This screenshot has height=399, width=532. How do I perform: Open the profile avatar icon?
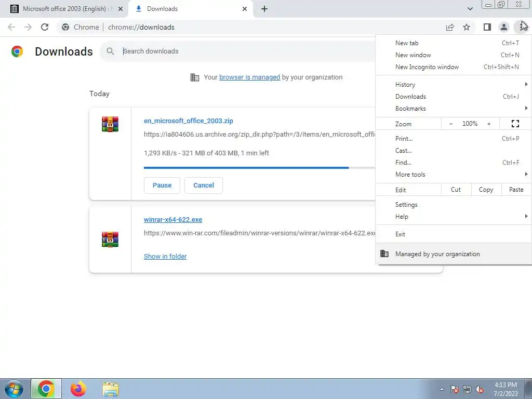tap(504, 27)
